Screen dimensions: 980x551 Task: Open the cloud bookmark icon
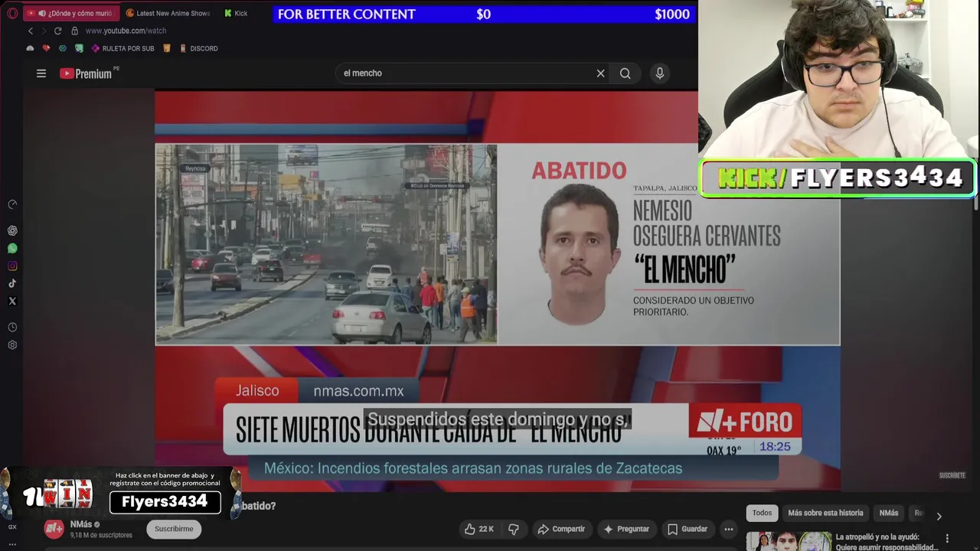pyautogui.click(x=31, y=48)
